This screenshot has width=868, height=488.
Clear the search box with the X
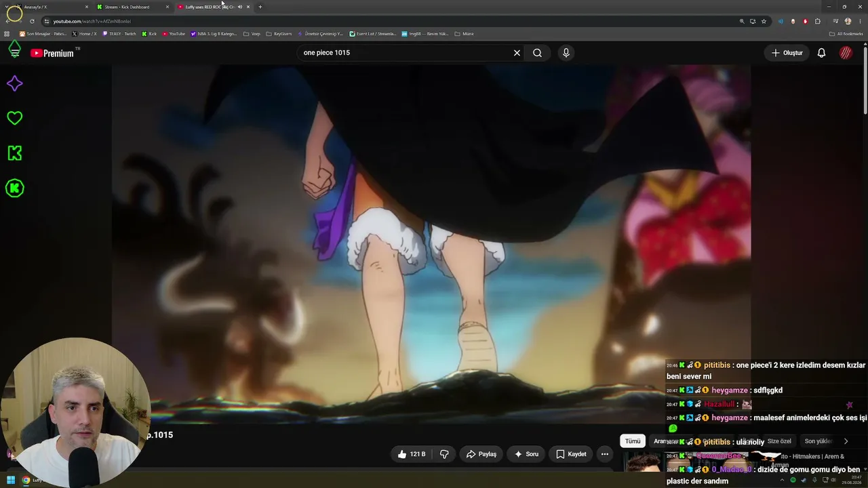tap(517, 53)
